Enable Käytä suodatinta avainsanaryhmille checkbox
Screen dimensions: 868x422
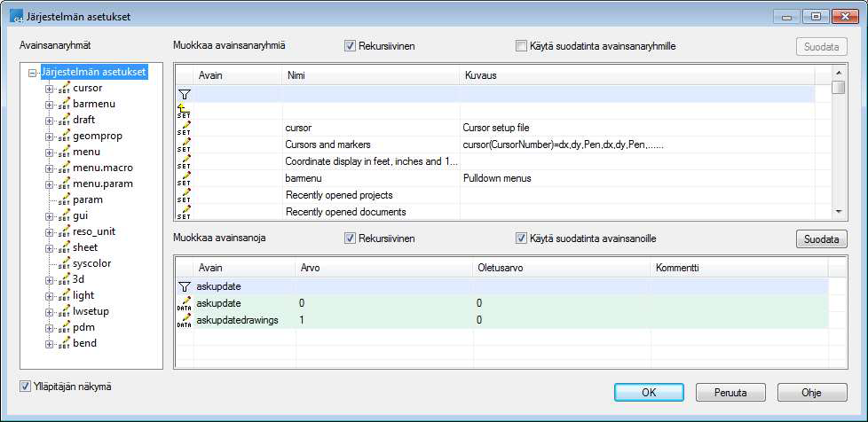click(x=522, y=46)
